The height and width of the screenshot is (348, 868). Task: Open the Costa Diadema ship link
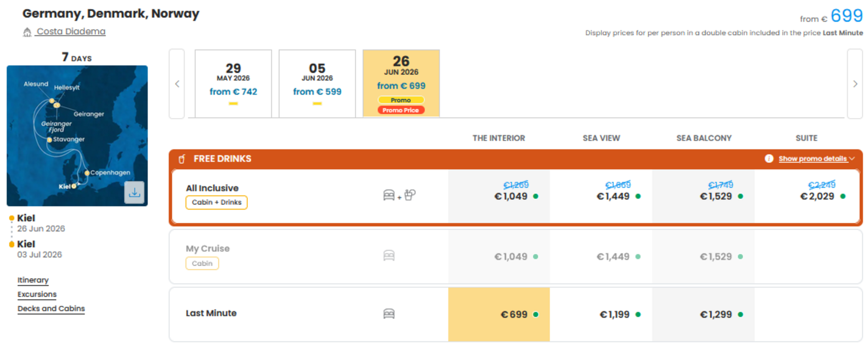click(x=71, y=32)
